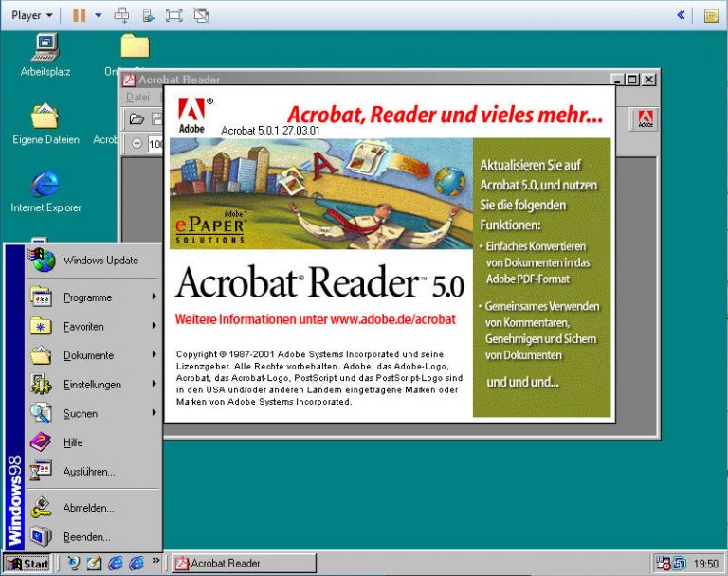Click the Favoriten star folder icon
Image resolution: width=728 pixels, height=576 pixels.
tap(42, 326)
